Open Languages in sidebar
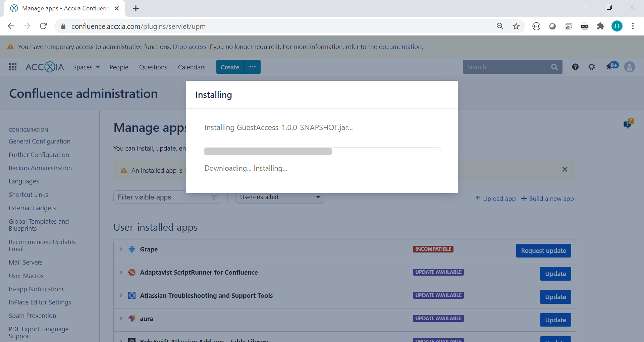 tap(24, 181)
